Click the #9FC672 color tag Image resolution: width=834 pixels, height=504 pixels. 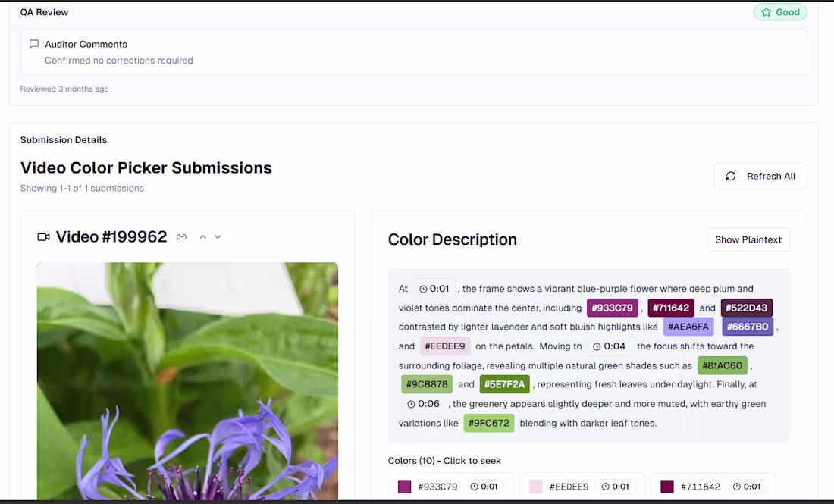tap(489, 423)
